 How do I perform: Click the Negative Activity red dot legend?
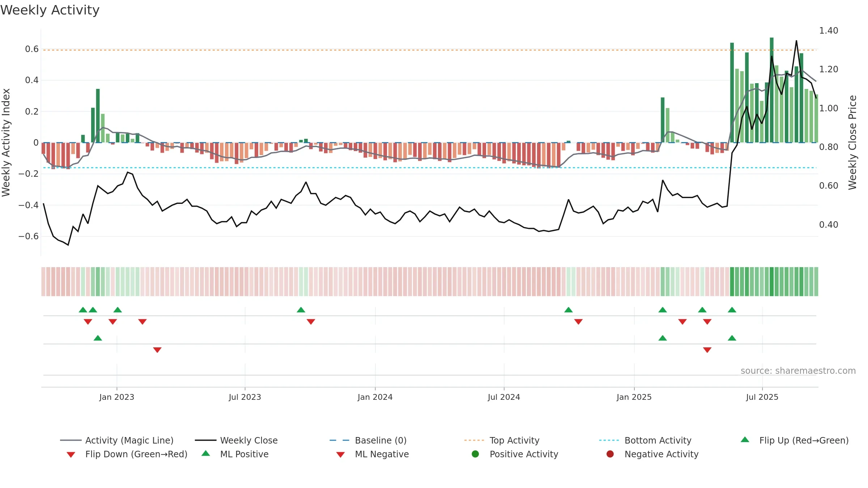coord(610,454)
